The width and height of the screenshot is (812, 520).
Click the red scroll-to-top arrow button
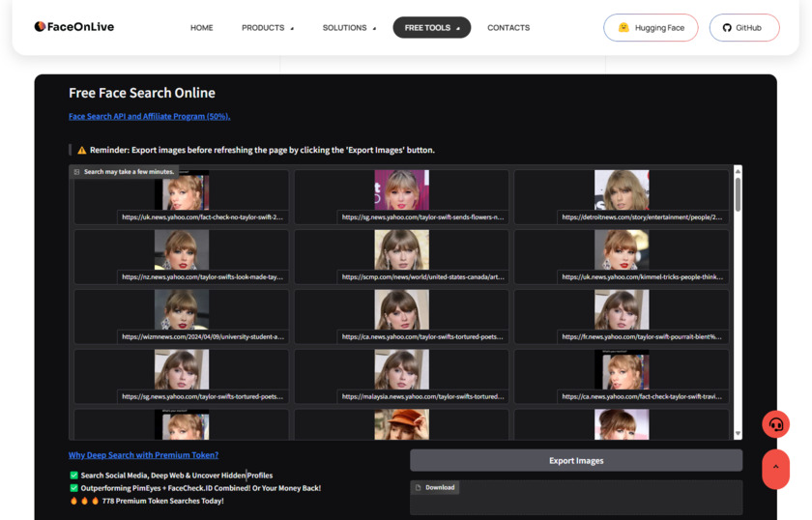click(775, 469)
